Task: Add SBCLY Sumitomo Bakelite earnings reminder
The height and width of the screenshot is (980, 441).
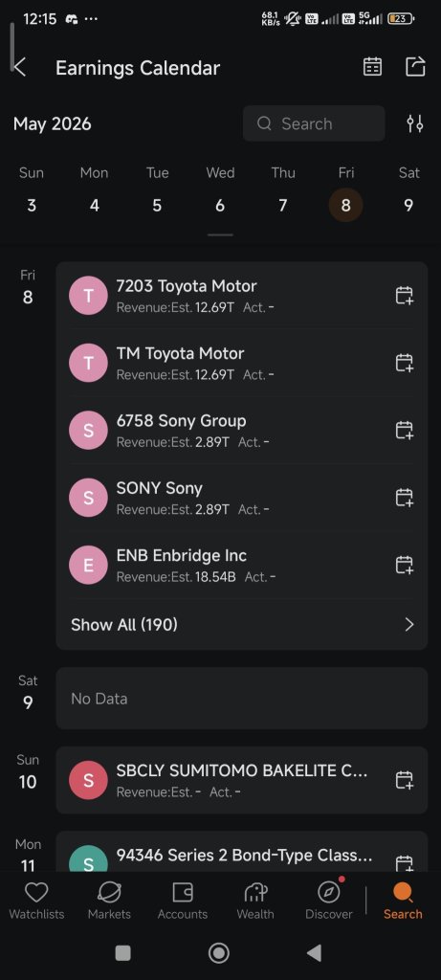Action: pos(404,780)
